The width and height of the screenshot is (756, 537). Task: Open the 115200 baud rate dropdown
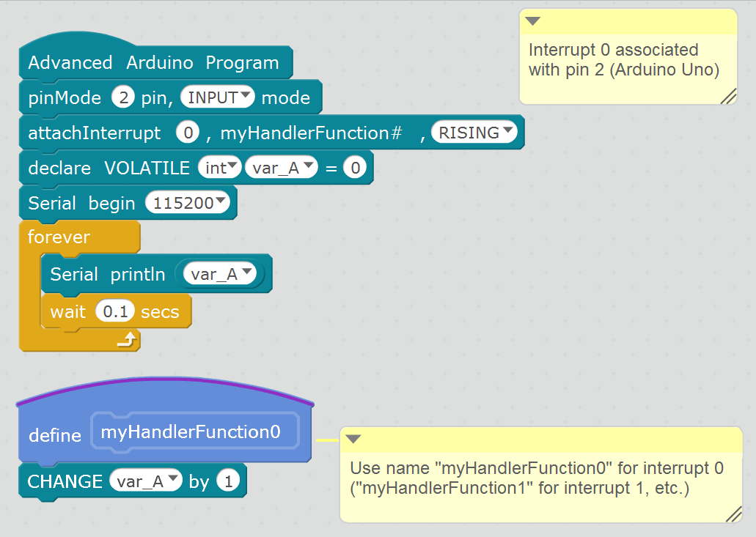point(188,203)
